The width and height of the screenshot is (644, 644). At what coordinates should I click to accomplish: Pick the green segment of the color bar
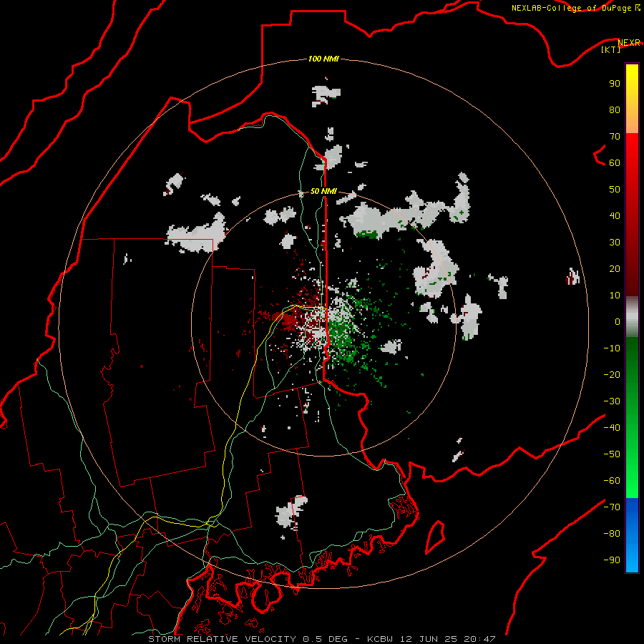[632, 418]
